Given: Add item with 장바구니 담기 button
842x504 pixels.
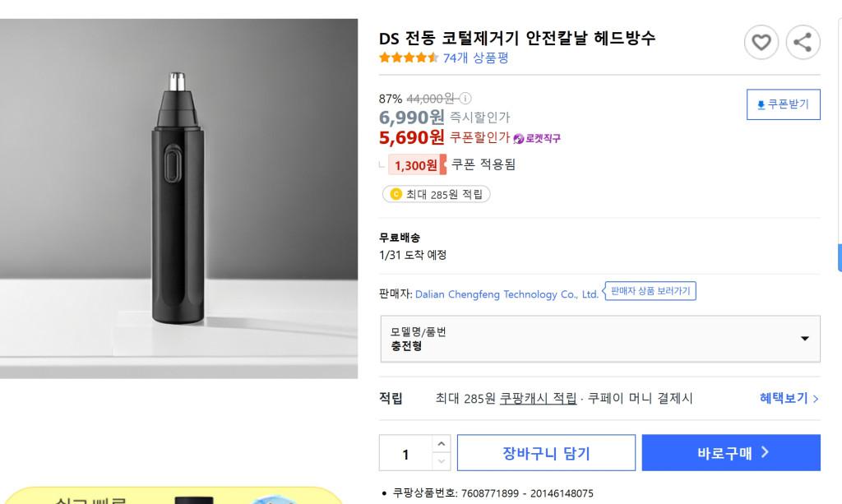Looking at the screenshot, I should click(x=546, y=453).
